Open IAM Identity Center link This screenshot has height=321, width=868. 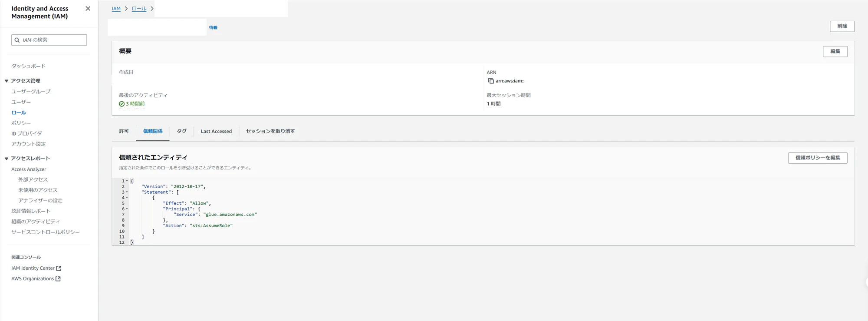click(33, 268)
